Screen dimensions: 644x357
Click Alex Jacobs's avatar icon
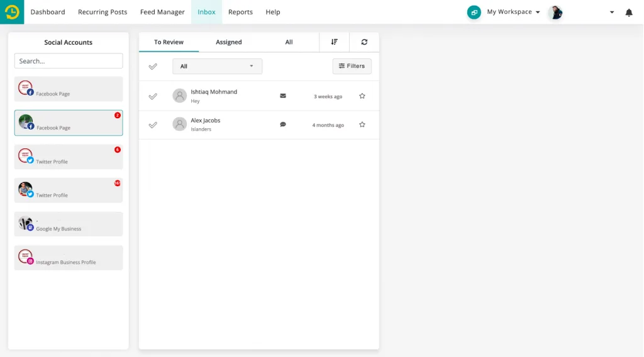[179, 124]
